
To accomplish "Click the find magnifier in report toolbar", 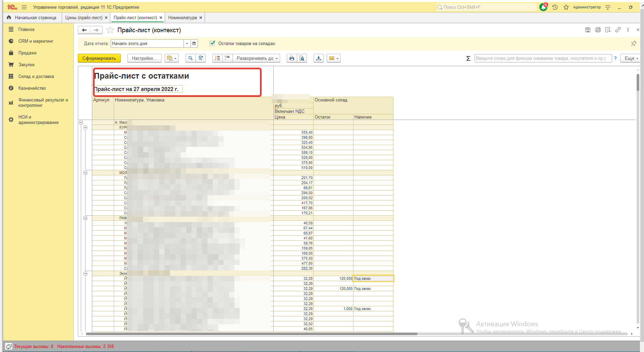I will click(190, 58).
